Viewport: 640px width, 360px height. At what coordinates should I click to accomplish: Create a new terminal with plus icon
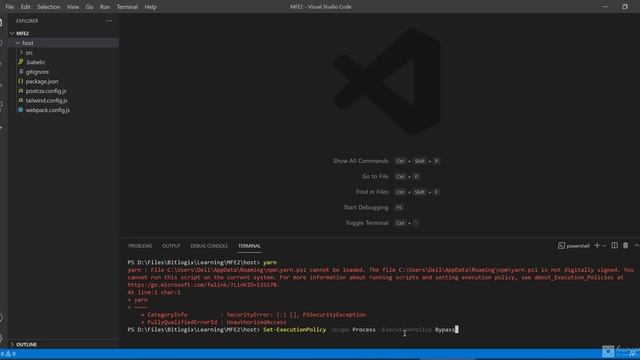point(597,245)
